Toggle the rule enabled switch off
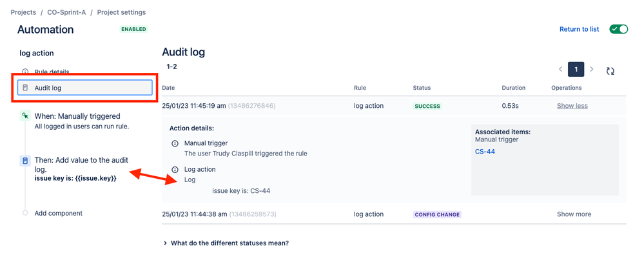644x253 pixels. (618, 29)
